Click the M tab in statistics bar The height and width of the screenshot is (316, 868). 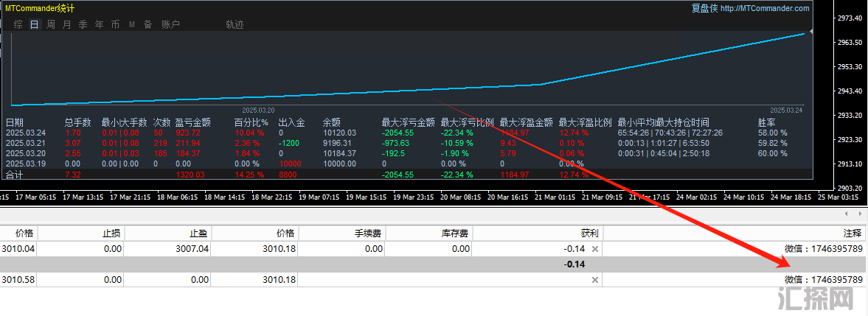[x=132, y=24]
